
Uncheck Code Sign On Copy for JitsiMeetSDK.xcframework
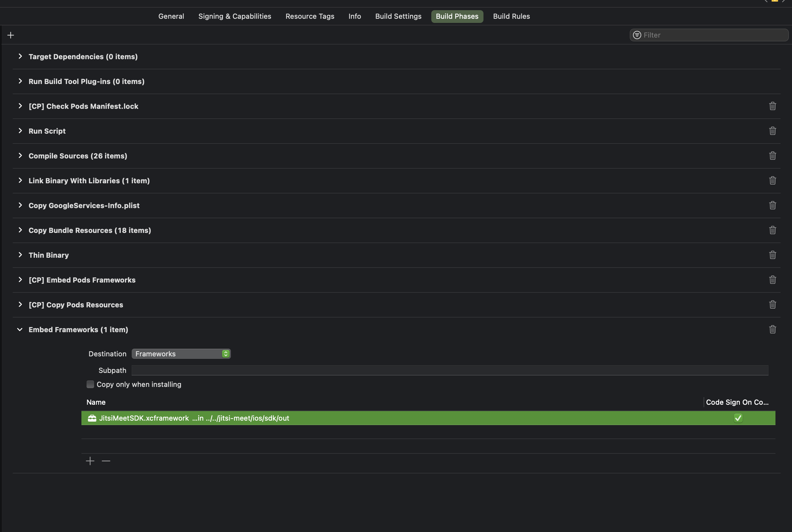point(738,418)
